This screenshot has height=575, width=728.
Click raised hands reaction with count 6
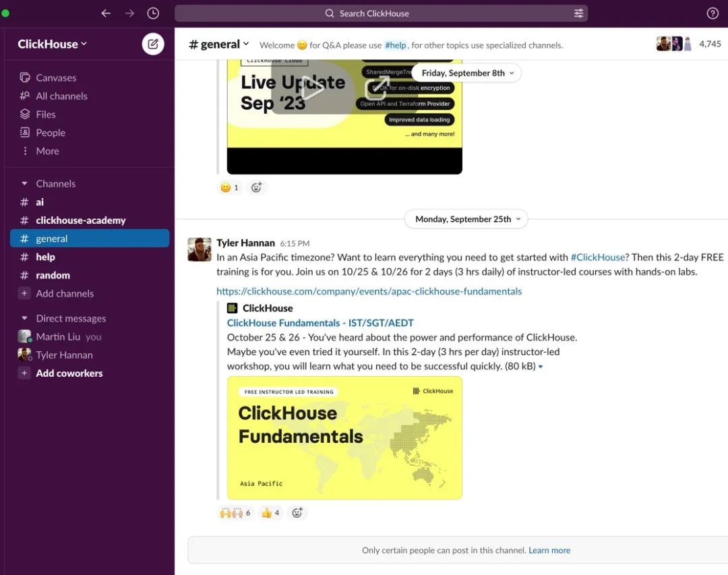235,513
